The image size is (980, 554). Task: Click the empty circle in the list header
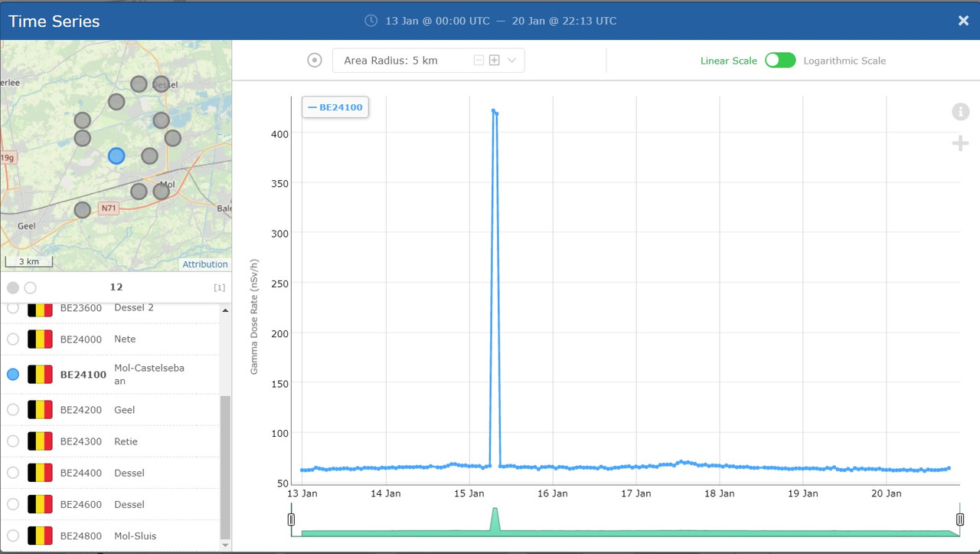[x=30, y=287]
